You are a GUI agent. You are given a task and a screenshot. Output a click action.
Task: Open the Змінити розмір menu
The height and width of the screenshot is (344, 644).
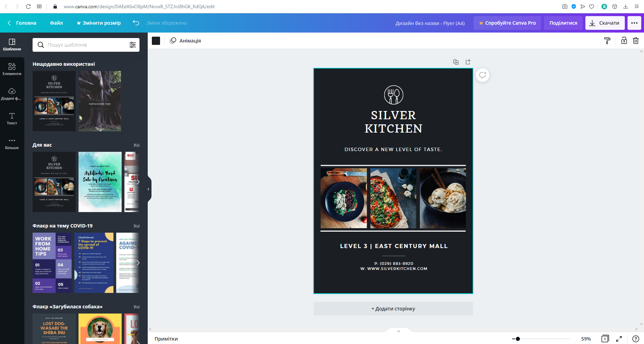point(99,23)
